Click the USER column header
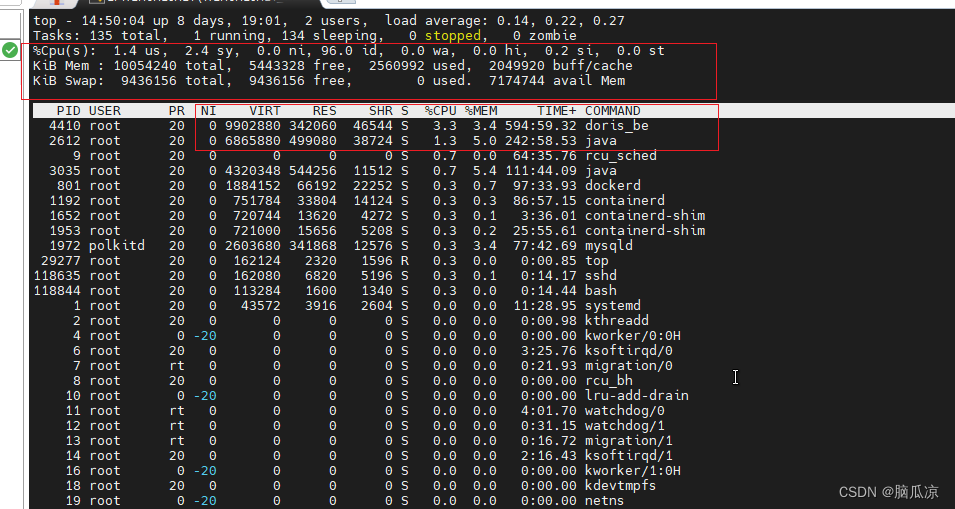 click(x=105, y=111)
